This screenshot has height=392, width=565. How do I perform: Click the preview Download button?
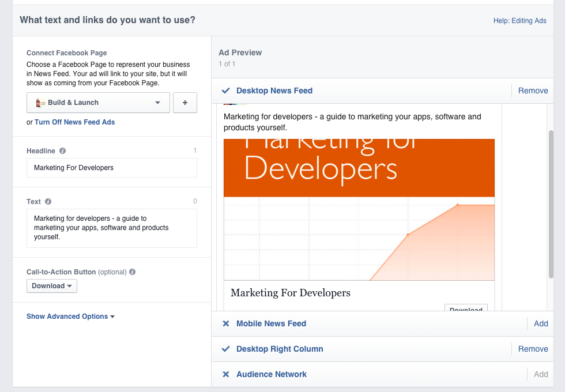[466, 308]
